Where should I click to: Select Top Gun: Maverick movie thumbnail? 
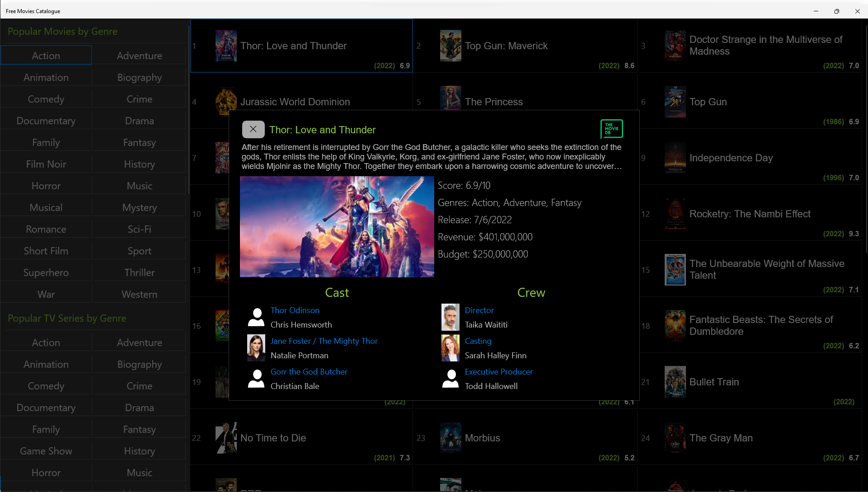(450, 46)
